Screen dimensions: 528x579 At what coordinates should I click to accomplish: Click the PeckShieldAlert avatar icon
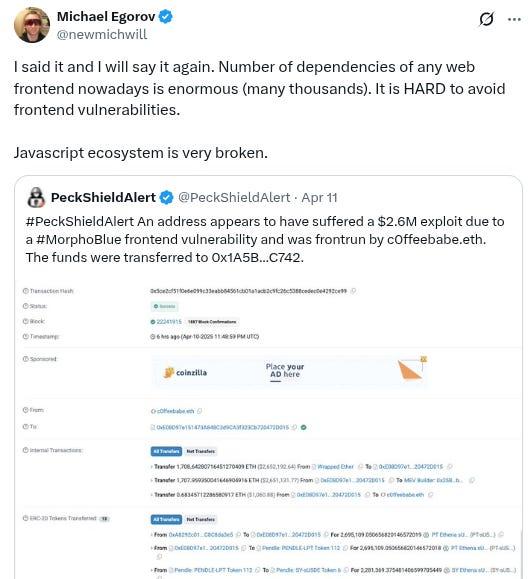click(36, 197)
